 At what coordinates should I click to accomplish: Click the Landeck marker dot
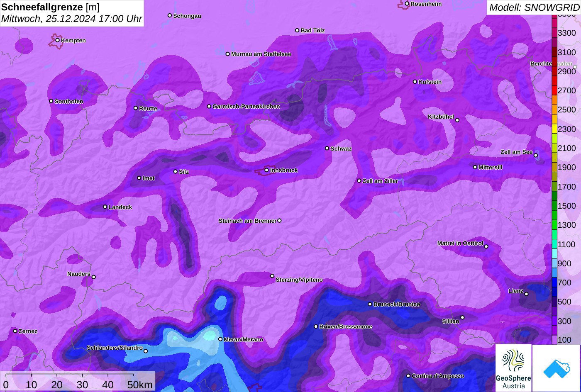pyautogui.click(x=105, y=207)
